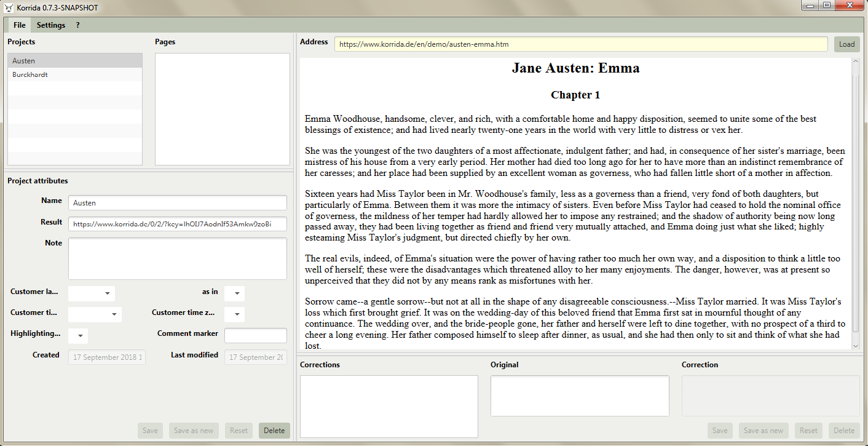Close the Korrida window
Viewport: 868px width, 446px height.
point(849,6)
